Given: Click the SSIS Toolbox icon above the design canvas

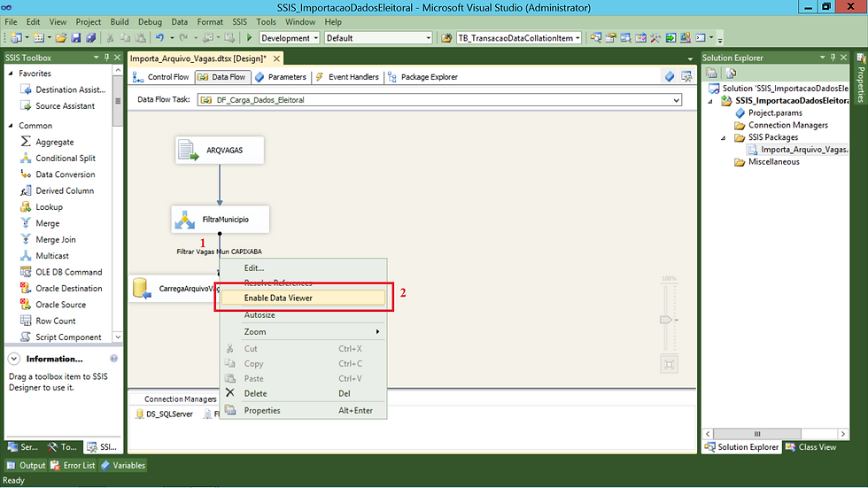Looking at the screenshot, I should click(686, 76).
